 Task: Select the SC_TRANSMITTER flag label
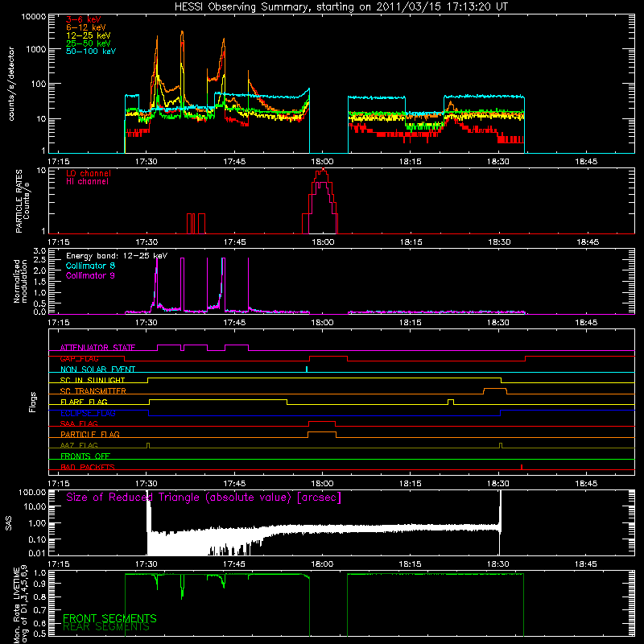[93, 391]
